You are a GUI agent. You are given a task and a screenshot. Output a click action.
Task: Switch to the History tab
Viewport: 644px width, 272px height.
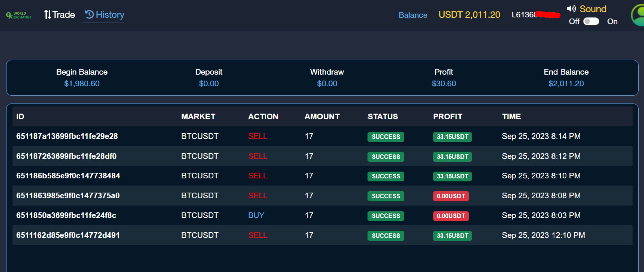110,15
